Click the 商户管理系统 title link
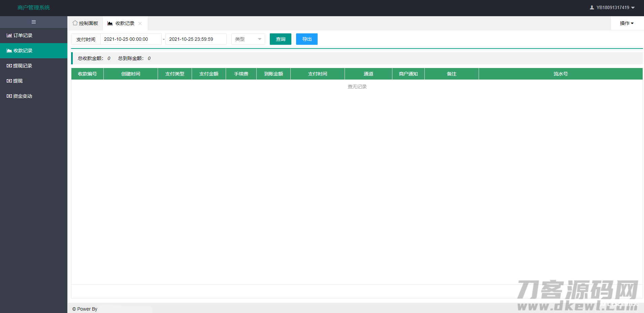 [34, 7]
